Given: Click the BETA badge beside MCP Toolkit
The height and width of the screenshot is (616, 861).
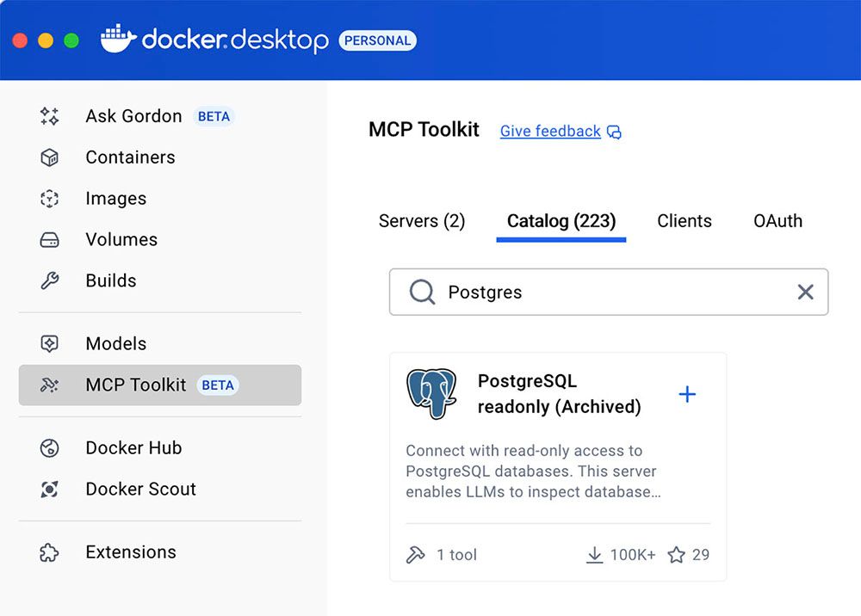Looking at the screenshot, I should click(x=218, y=385).
